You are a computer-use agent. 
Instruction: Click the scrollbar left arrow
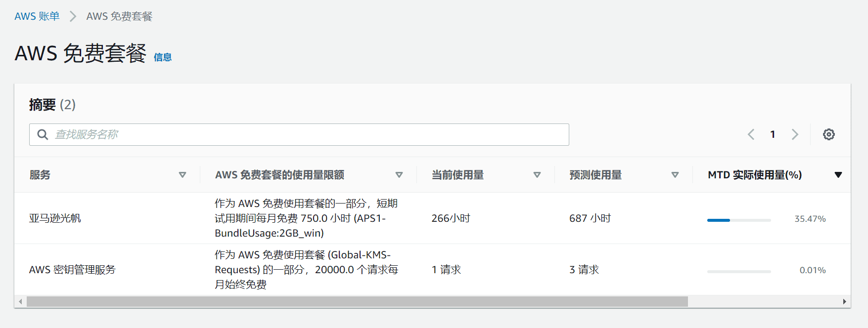click(x=20, y=301)
